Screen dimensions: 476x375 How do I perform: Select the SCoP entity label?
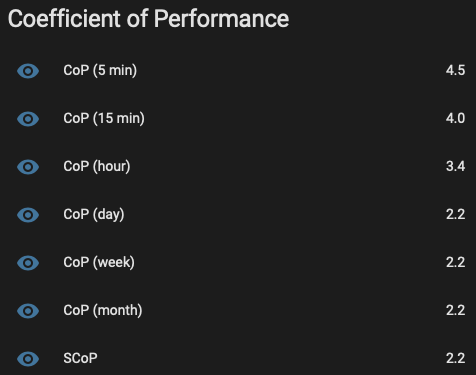point(80,358)
